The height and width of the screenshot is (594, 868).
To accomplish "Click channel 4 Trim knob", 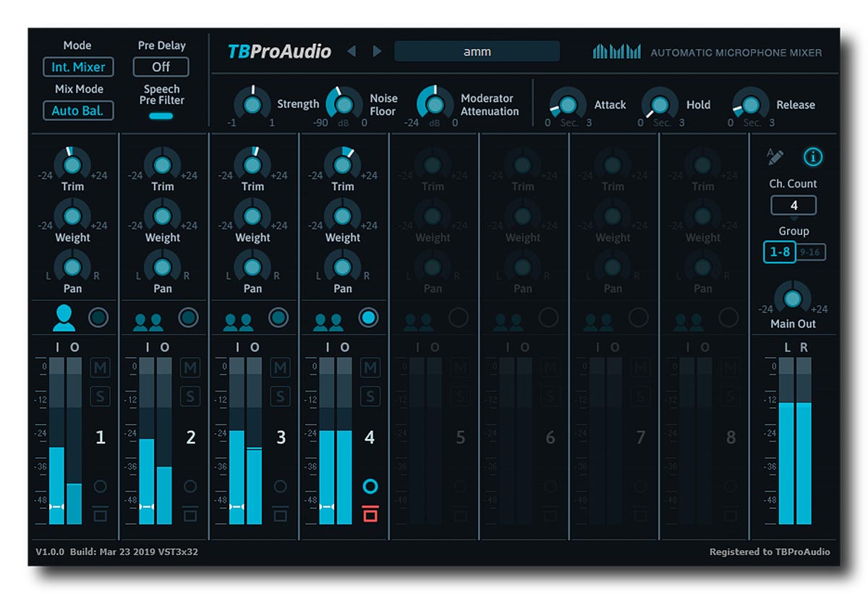I will click(342, 165).
